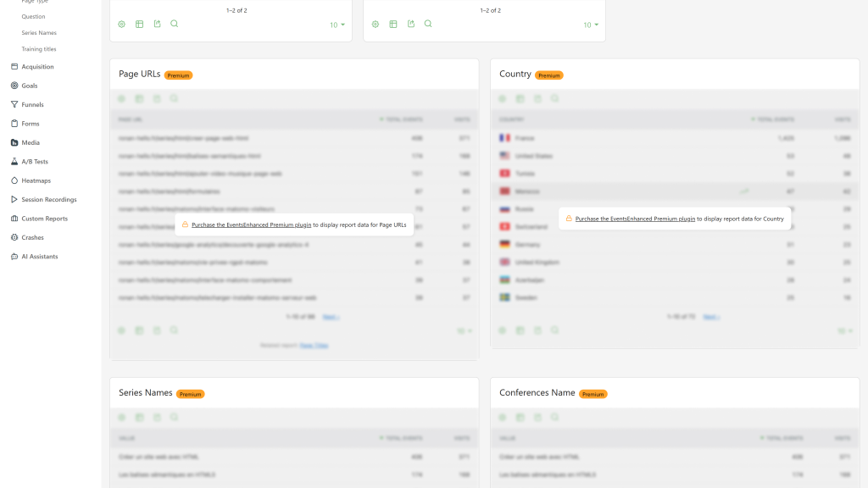Select the "Conferences Name" widget title
Viewport: 868px width, 488px height.
click(x=537, y=393)
